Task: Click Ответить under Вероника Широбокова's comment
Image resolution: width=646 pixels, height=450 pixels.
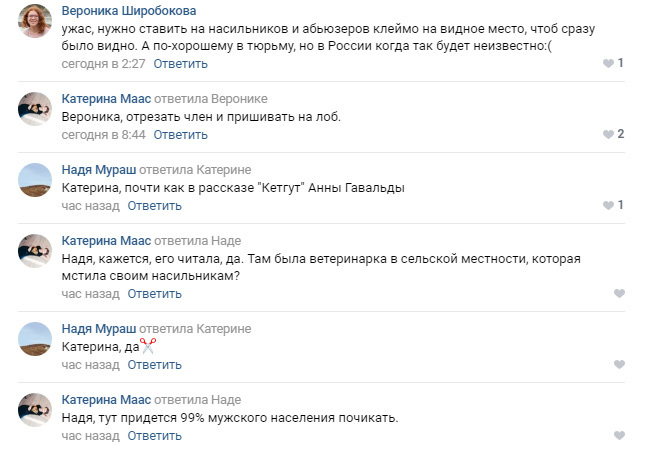Action: tap(181, 64)
